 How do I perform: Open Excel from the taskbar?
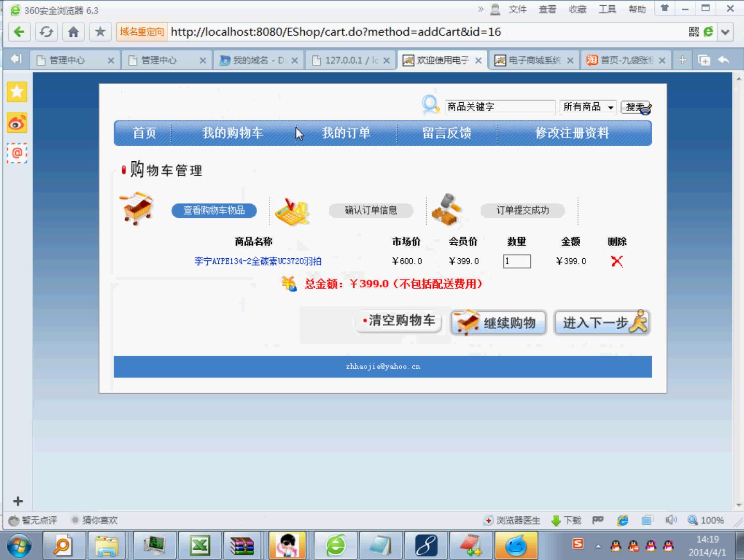(200, 546)
